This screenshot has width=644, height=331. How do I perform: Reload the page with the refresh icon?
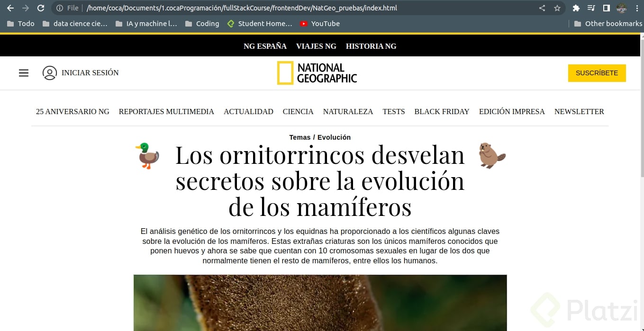tap(41, 8)
